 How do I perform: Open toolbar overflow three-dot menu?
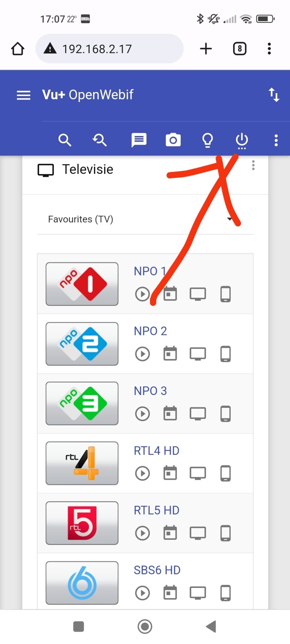click(276, 140)
